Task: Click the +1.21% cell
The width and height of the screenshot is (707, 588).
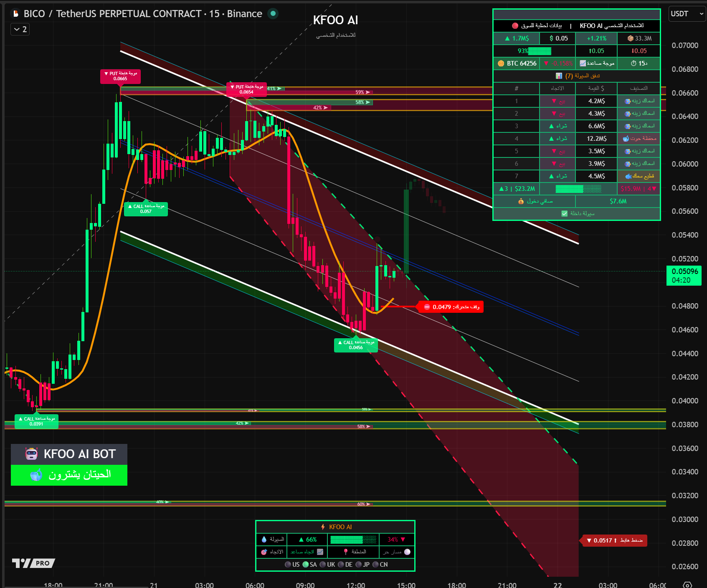Action: click(596, 38)
